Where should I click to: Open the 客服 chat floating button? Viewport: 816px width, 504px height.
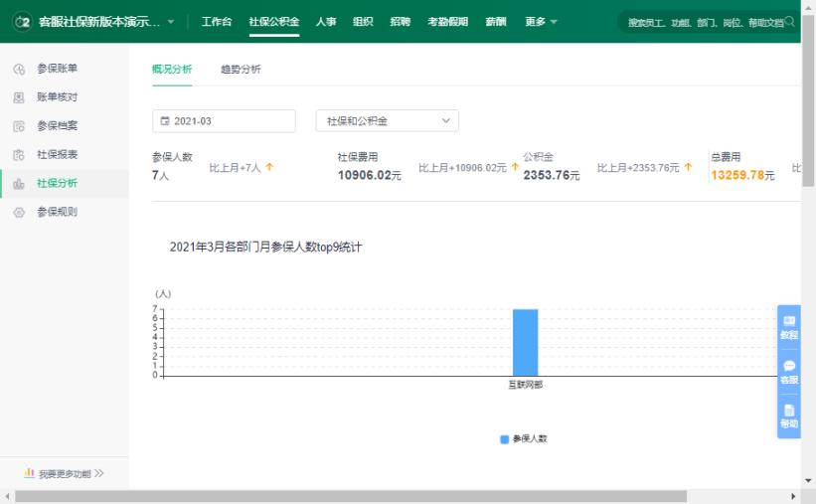(x=789, y=372)
